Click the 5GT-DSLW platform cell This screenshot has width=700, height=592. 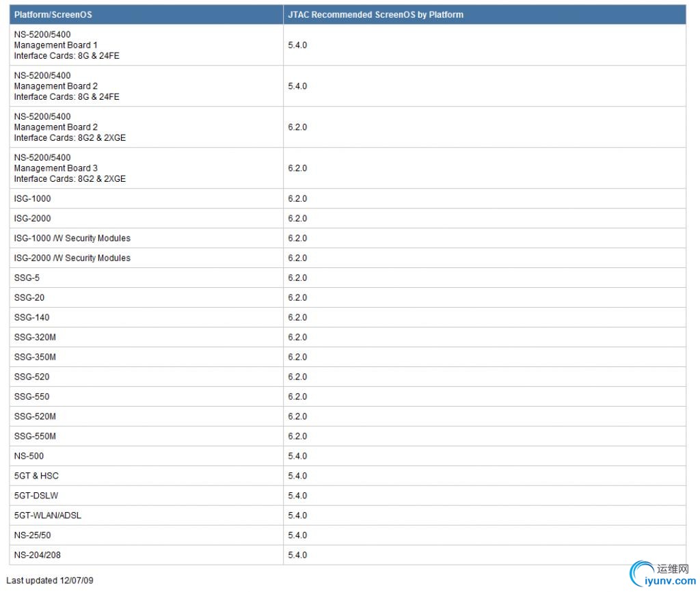point(146,496)
